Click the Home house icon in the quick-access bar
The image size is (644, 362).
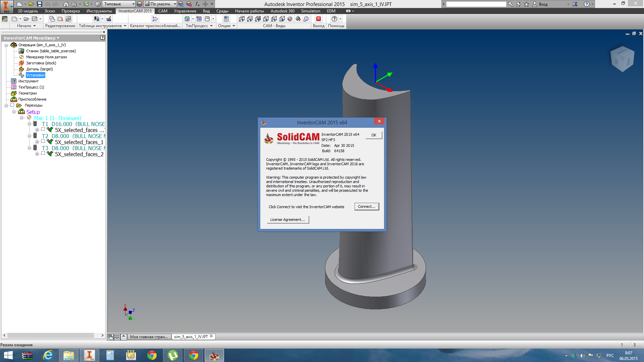pyautogui.click(x=66, y=4)
